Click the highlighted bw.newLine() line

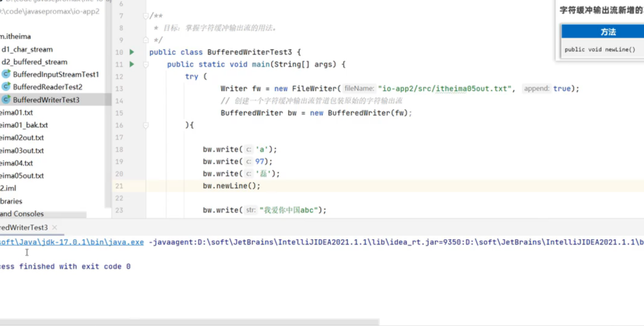pyautogui.click(x=231, y=186)
